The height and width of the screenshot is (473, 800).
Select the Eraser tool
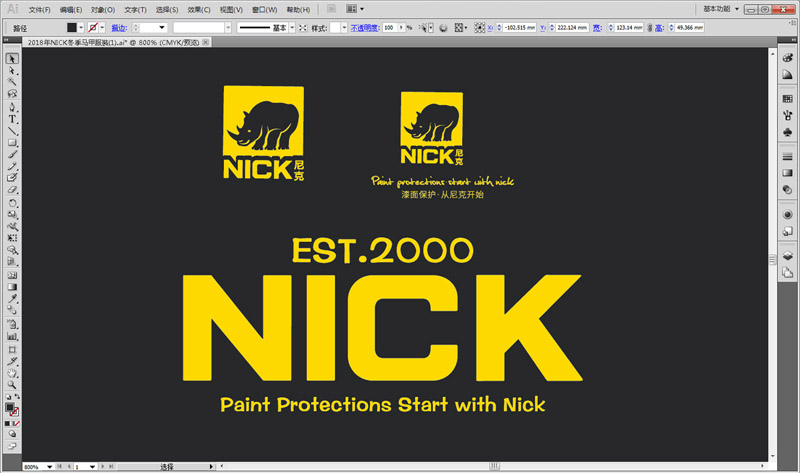click(x=12, y=189)
